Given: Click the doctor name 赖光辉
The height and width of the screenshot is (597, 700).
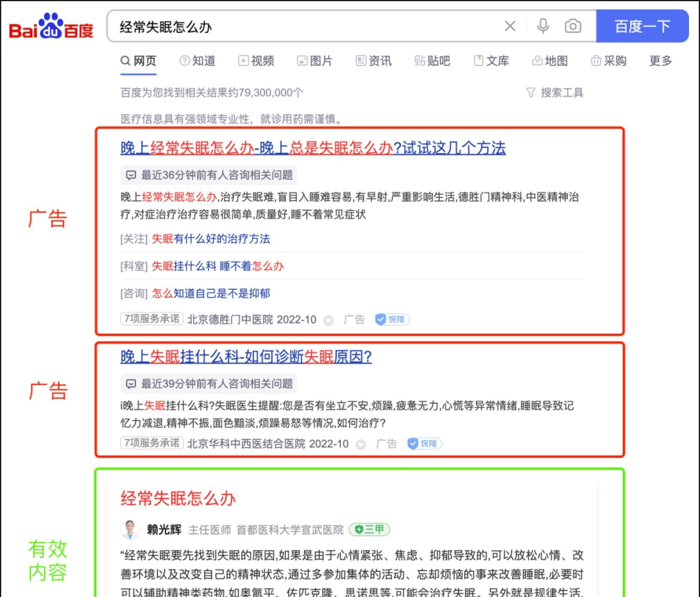Looking at the screenshot, I should coord(164,530).
